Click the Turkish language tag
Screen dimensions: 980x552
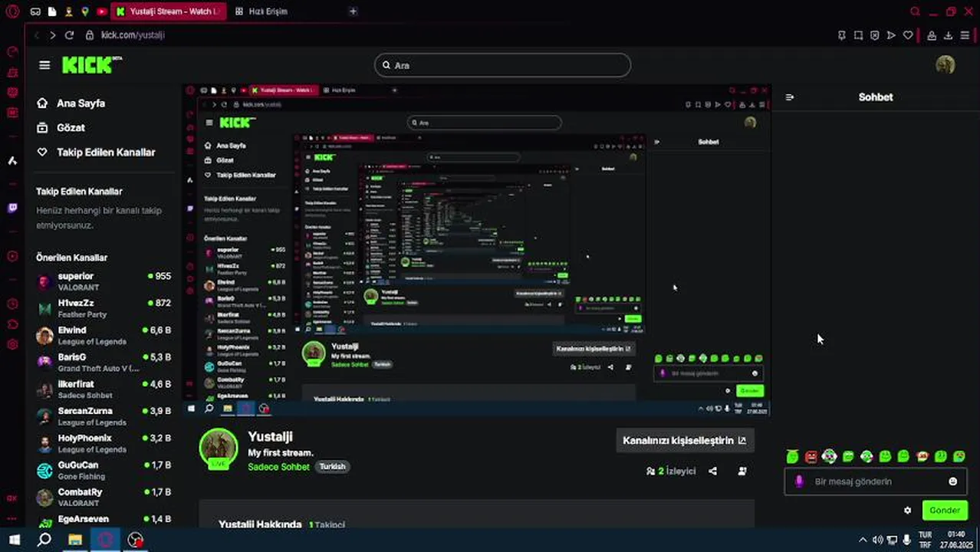pyautogui.click(x=332, y=467)
